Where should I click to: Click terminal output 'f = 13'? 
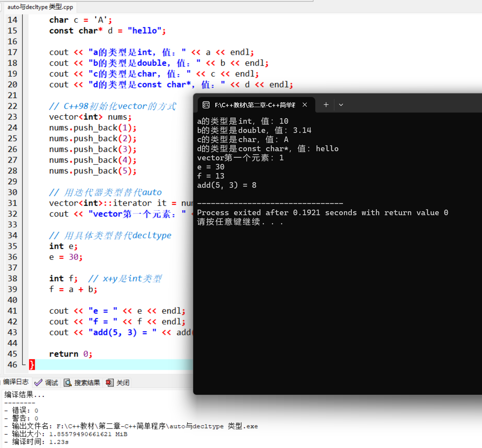coord(211,176)
